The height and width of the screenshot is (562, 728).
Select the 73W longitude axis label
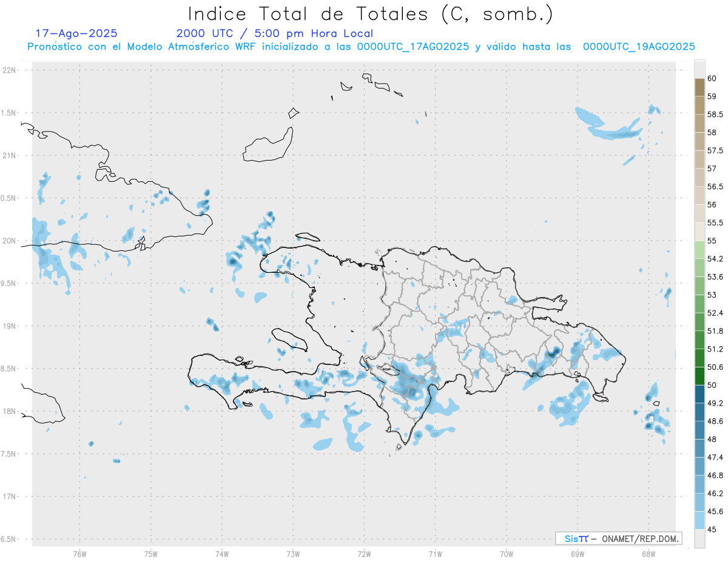(293, 554)
